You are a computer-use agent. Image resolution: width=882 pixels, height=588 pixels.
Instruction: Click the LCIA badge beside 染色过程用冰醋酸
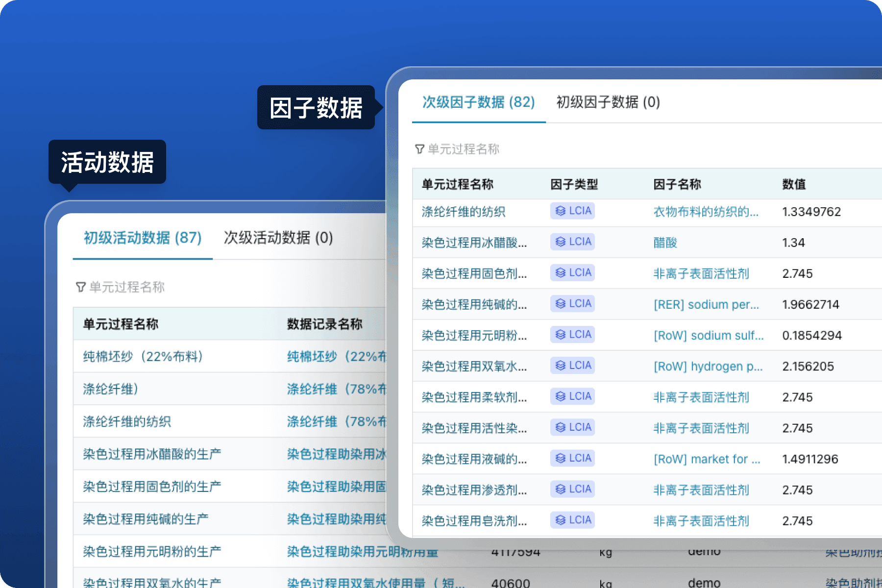(x=572, y=242)
